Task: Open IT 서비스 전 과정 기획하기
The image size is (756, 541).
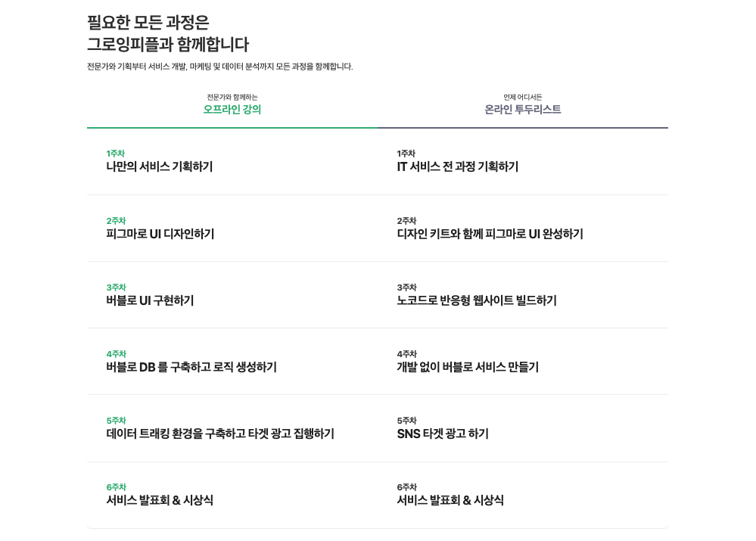Action: (x=458, y=166)
